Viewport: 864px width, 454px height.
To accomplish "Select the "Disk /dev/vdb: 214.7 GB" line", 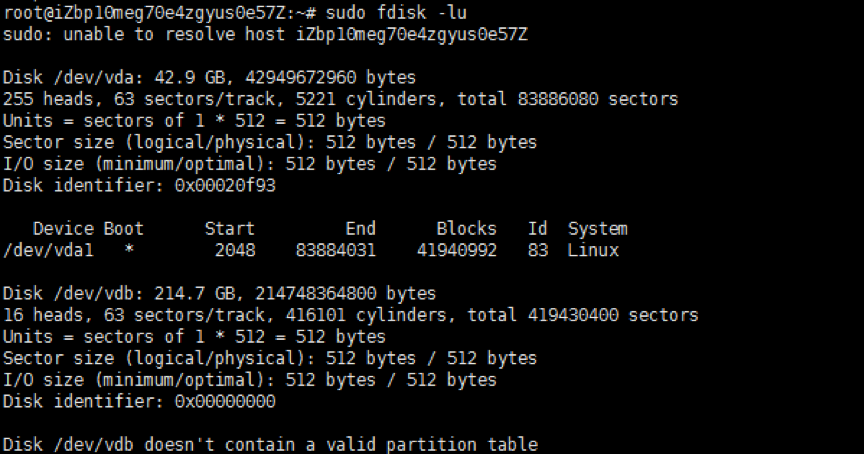I will click(x=219, y=294).
